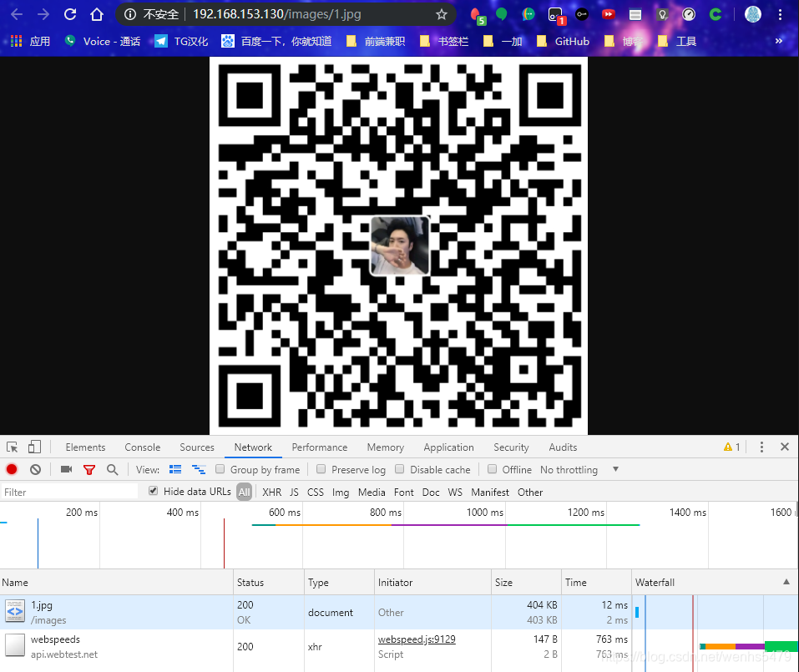The width and height of the screenshot is (799, 672).
Task: Toggle the device toolbar icon
Action: point(33,447)
